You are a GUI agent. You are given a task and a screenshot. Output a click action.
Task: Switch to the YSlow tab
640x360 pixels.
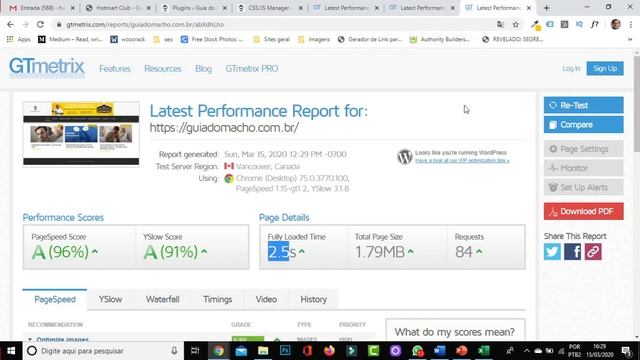coord(110,299)
